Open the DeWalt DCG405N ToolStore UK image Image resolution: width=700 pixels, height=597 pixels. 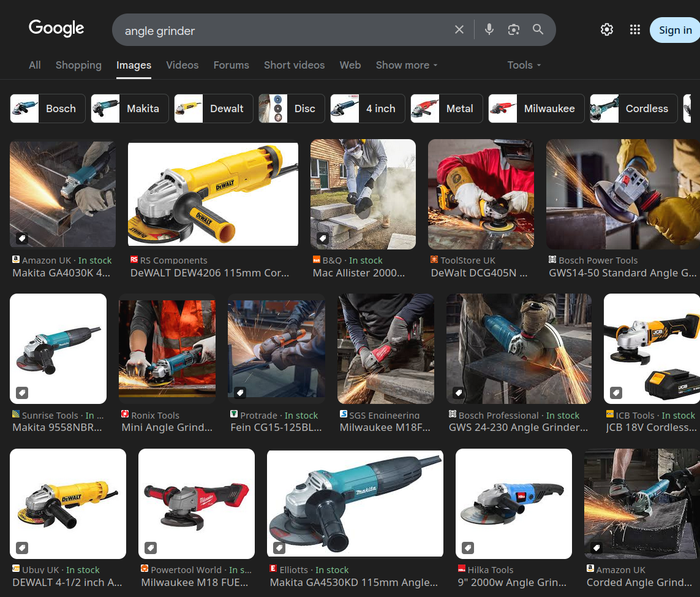(481, 194)
